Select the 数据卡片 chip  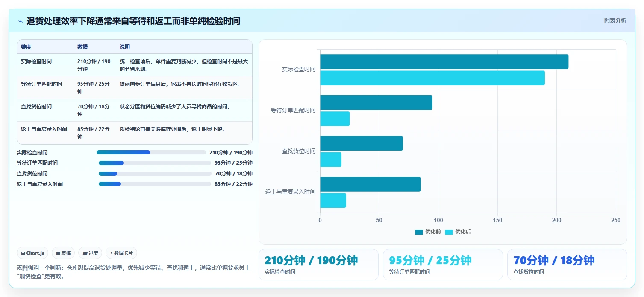(121, 253)
